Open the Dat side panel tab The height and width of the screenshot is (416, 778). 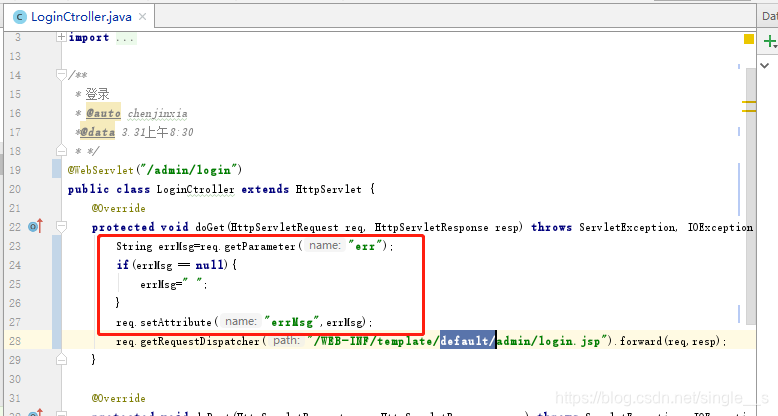click(x=769, y=16)
